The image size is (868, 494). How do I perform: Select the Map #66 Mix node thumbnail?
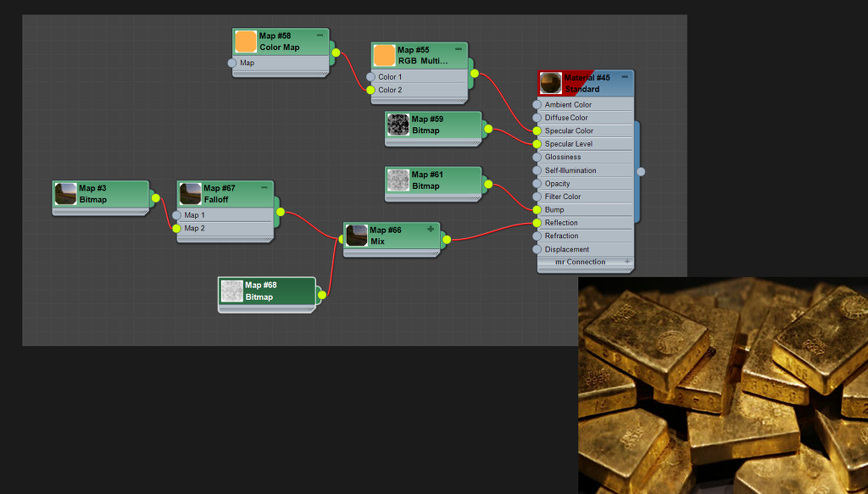point(357,236)
